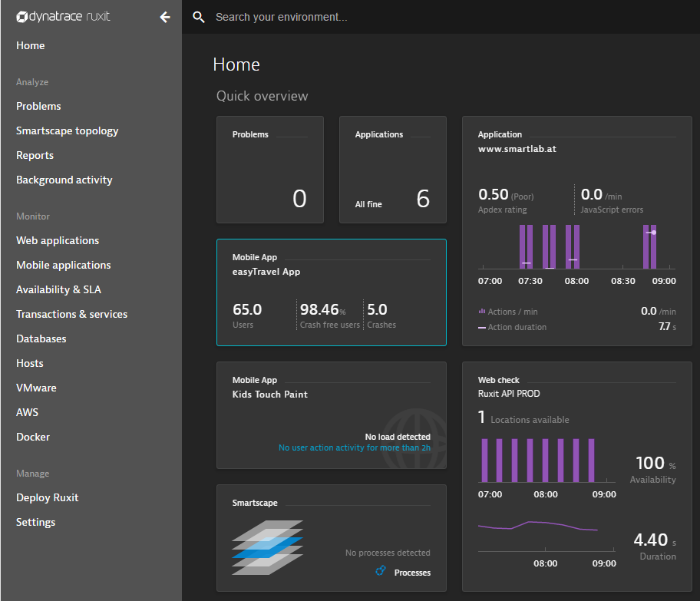Open the Kids Touch Paint tile
The width and height of the screenshot is (700, 601).
(332, 415)
